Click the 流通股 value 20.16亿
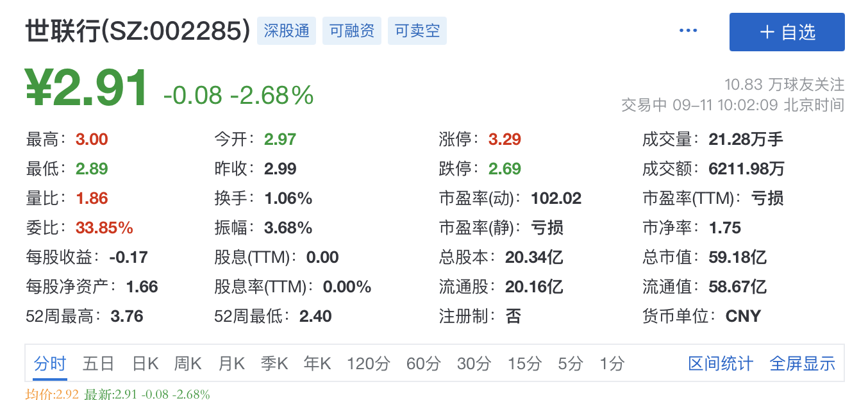 pos(534,287)
